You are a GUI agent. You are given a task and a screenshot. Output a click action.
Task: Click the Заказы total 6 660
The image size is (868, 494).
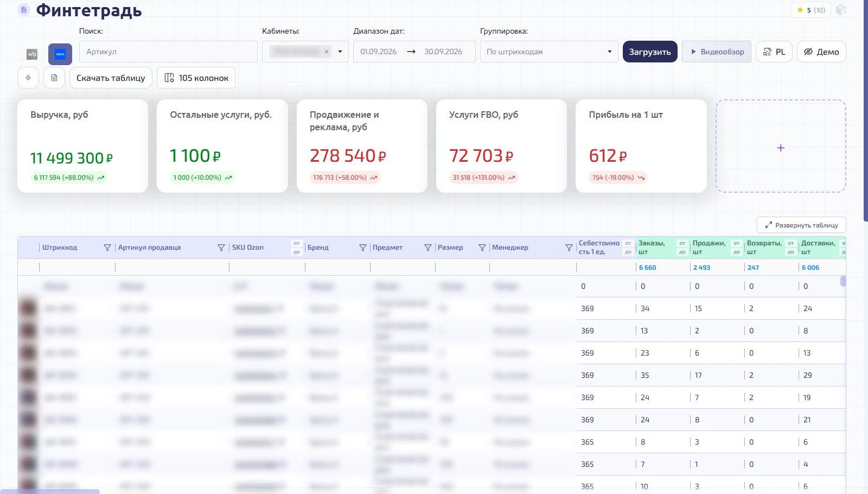pos(648,268)
